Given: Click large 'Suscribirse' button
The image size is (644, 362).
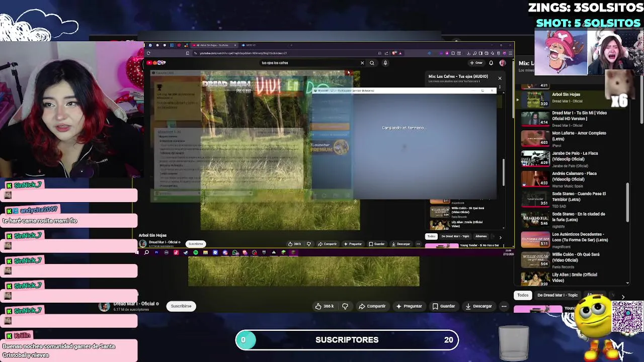Looking at the screenshot, I should coord(181,306).
